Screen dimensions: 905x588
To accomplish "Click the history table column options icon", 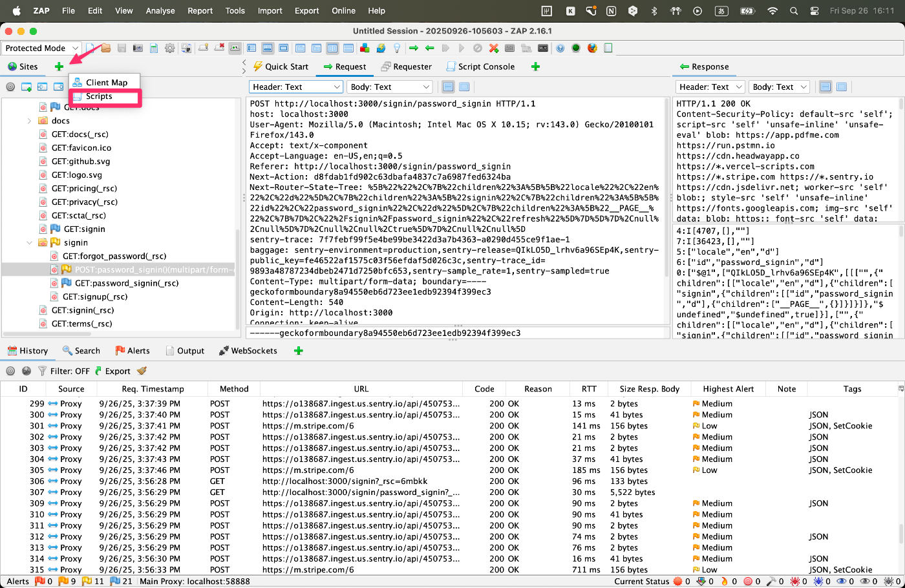I will (x=900, y=389).
